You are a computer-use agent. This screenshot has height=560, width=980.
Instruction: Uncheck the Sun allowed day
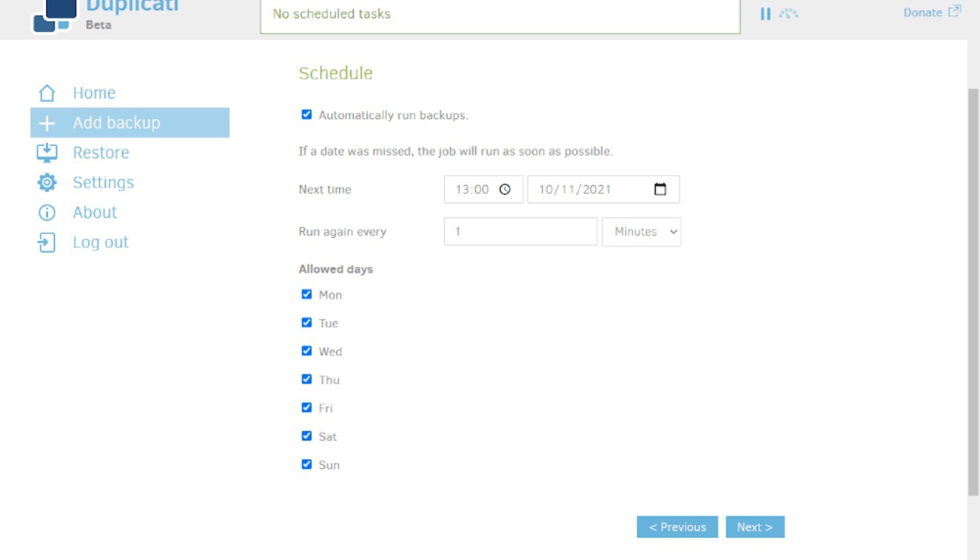coord(306,464)
